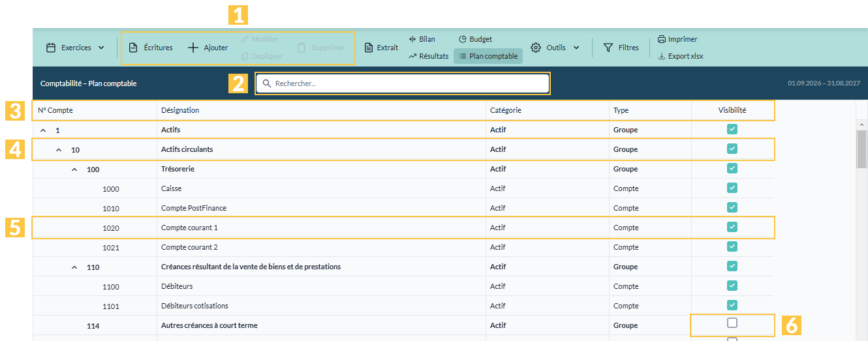Click the Filtres funnel icon
This screenshot has width=868, height=341.
[608, 48]
